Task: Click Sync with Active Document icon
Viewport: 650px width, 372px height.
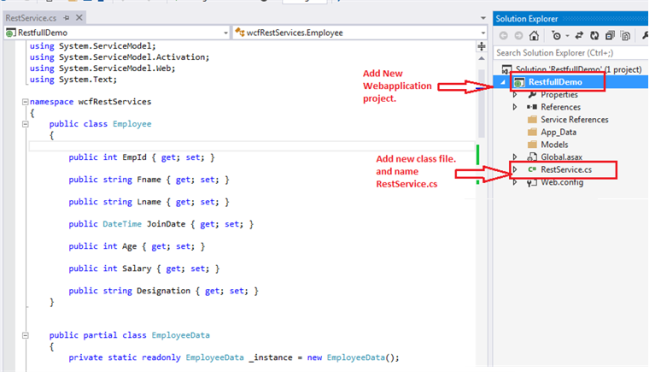Action: coord(579,36)
